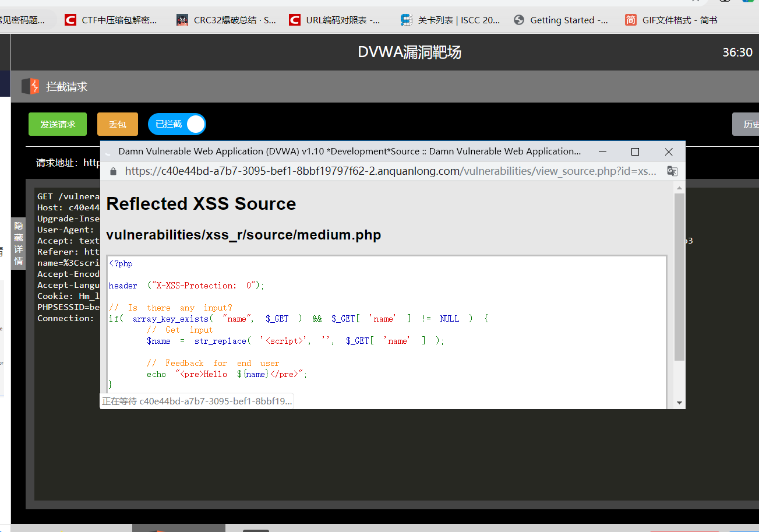Click the CTF中压缩包解密 bookmark favicon
The width and height of the screenshot is (759, 532).
[70, 20]
